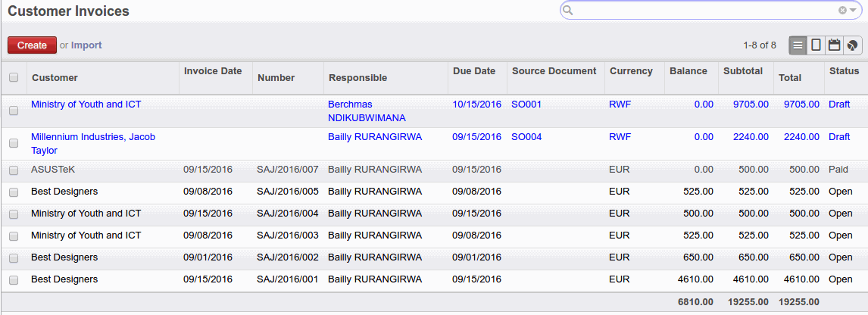This screenshot has width=868, height=315.
Task: Open graph pie chart view icon
Action: [853, 45]
